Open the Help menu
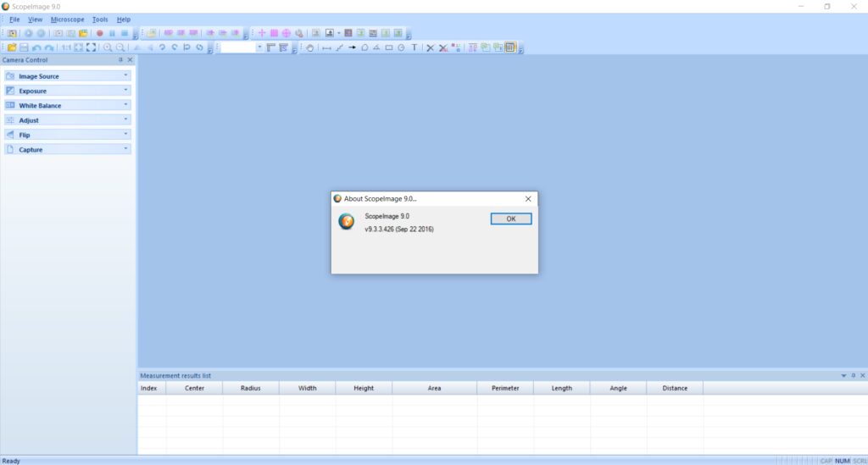Image resolution: width=868 pixels, height=465 pixels. pyautogui.click(x=124, y=19)
